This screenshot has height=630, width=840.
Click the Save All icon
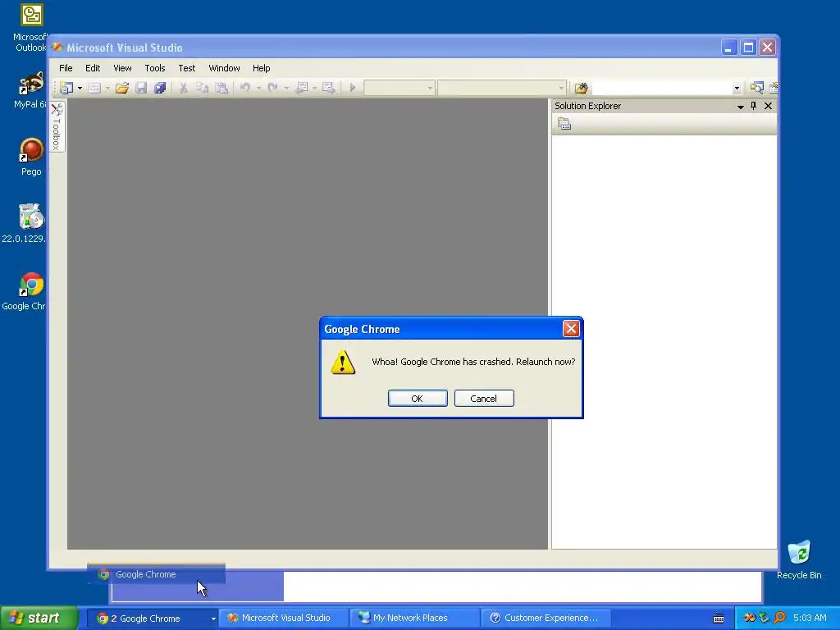(160, 88)
